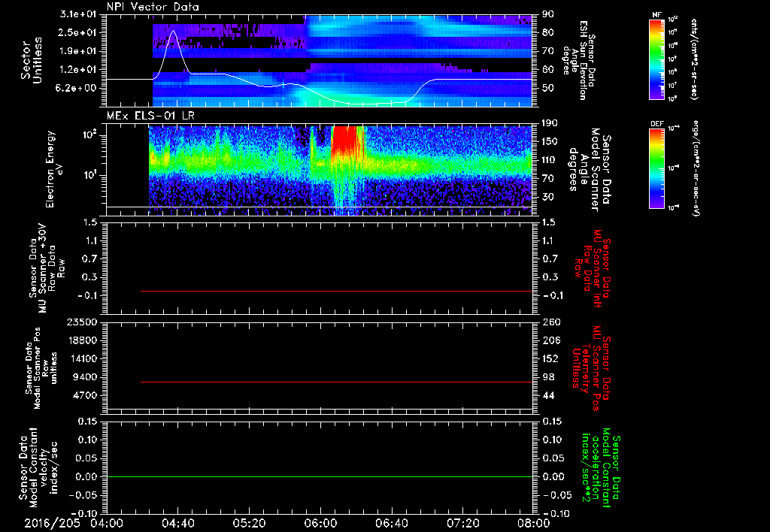Click the '80' Sun elevation tick label
The image size is (770, 532).
tap(547, 32)
